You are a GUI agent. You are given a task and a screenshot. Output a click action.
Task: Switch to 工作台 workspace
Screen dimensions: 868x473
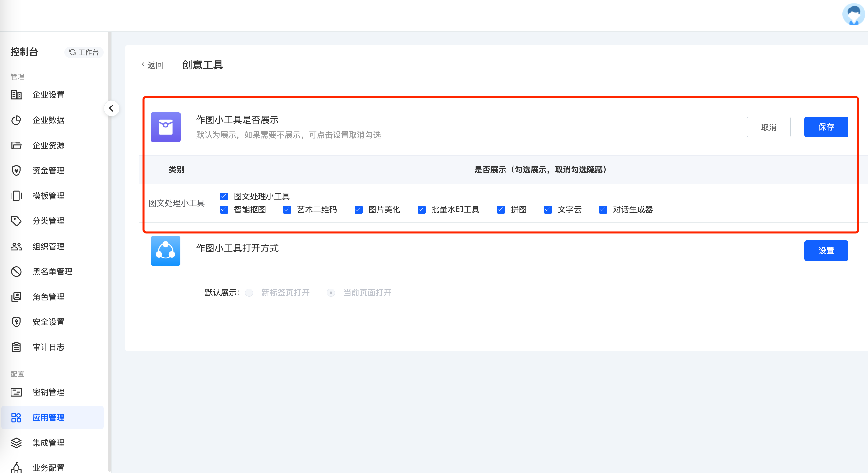[x=84, y=52]
